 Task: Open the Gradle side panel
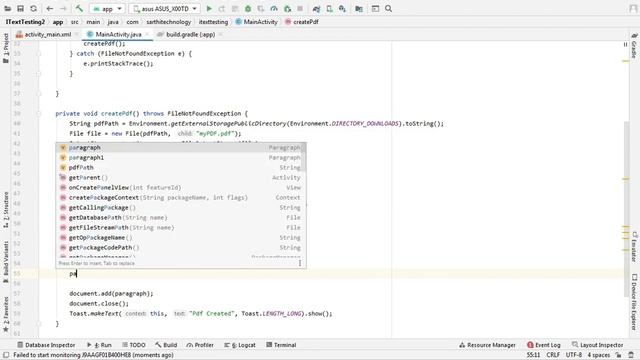point(634,46)
